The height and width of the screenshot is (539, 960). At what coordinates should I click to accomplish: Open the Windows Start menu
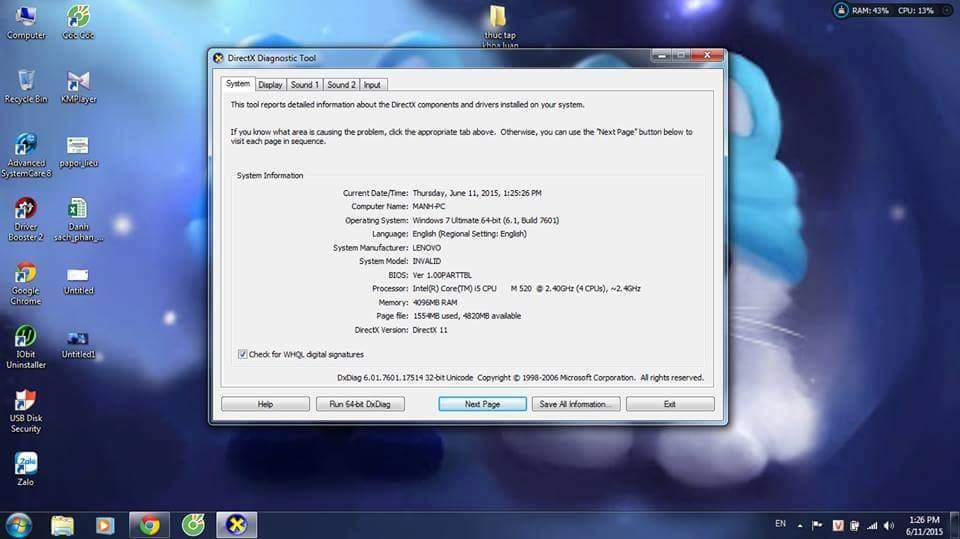pyautogui.click(x=18, y=524)
